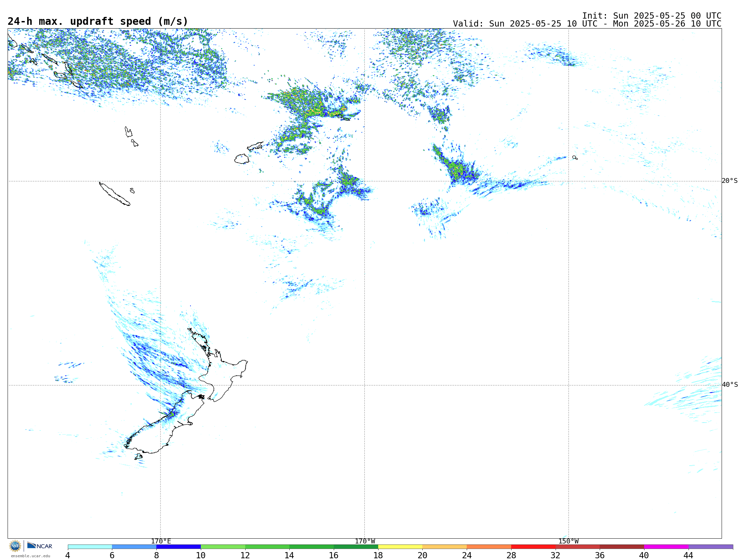744x560 pixels.
Task: Click the dark blue 8–10 colorbar swatch
Action: pyautogui.click(x=178, y=547)
